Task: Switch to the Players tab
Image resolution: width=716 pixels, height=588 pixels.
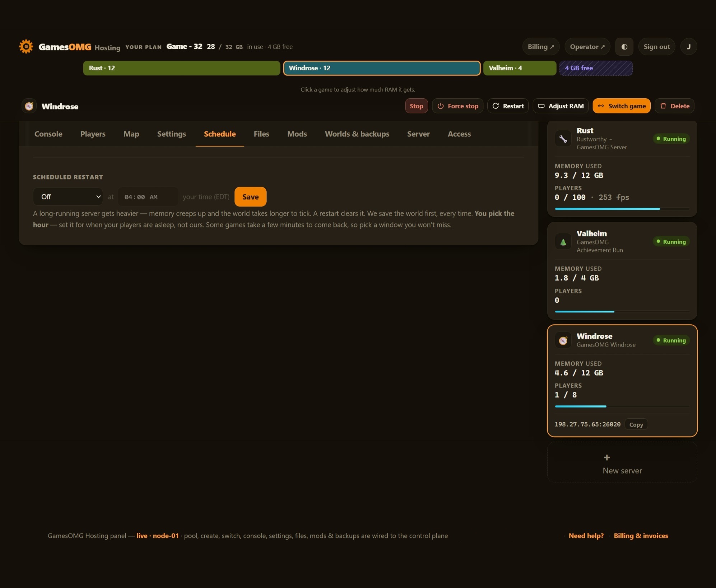Action: click(x=93, y=134)
